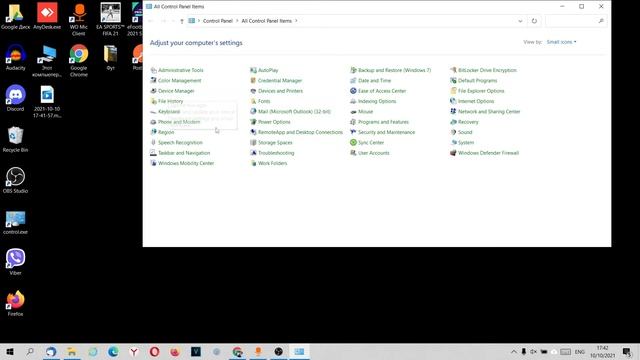Click the taskbar search magnifier

(x=30, y=351)
